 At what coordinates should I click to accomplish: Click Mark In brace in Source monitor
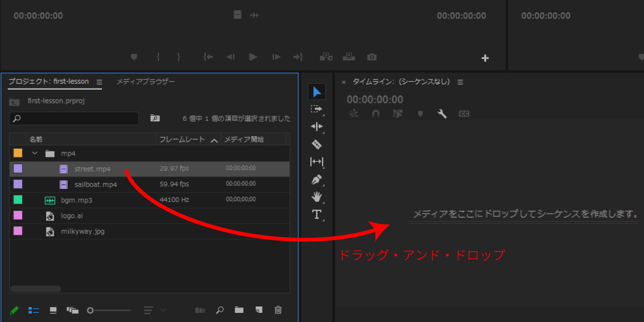click(158, 57)
